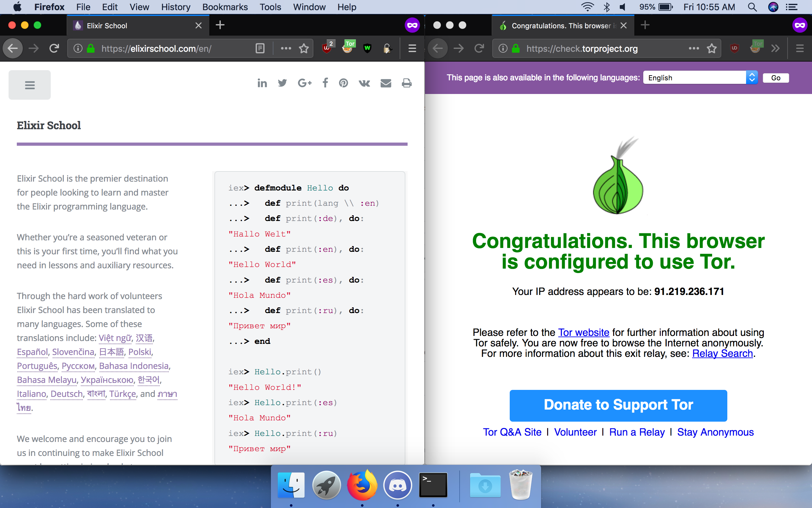Viewport: 812px width, 508px height.
Task: Show site info for elixirschool.com
Action: [x=78, y=48]
